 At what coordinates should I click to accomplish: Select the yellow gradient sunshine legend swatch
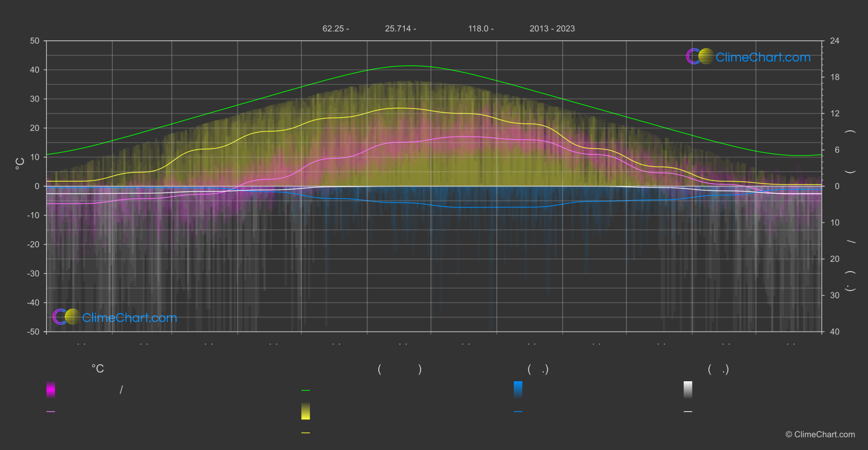pyautogui.click(x=306, y=411)
